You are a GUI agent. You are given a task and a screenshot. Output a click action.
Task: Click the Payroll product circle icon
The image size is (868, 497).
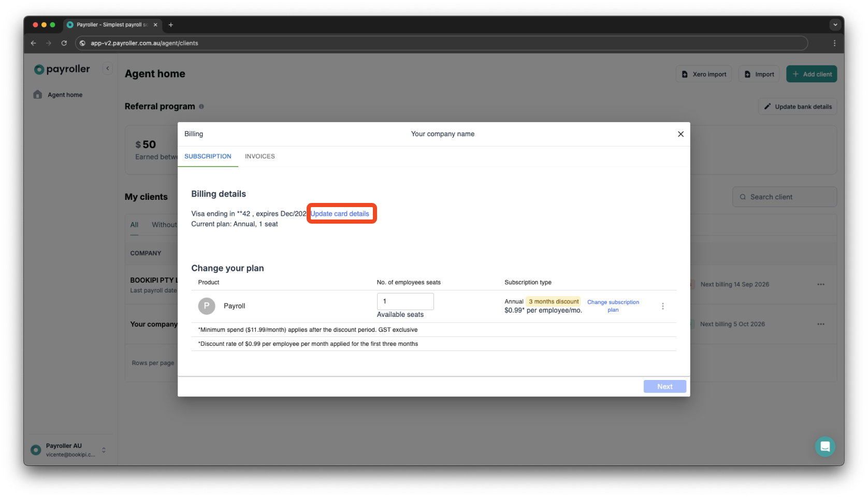coord(206,306)
